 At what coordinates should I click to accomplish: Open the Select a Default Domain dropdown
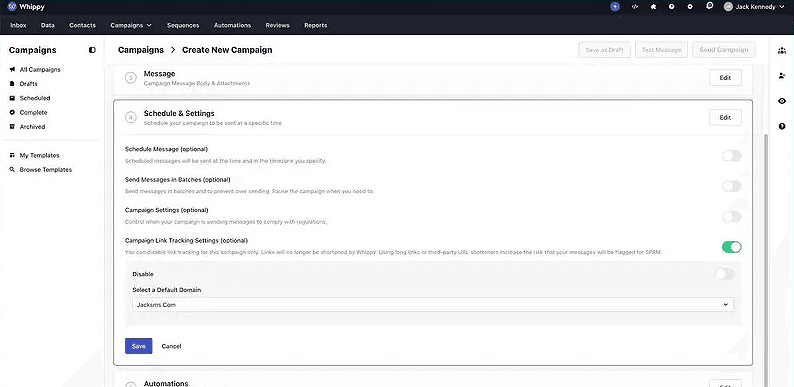[x=432, y=305]
